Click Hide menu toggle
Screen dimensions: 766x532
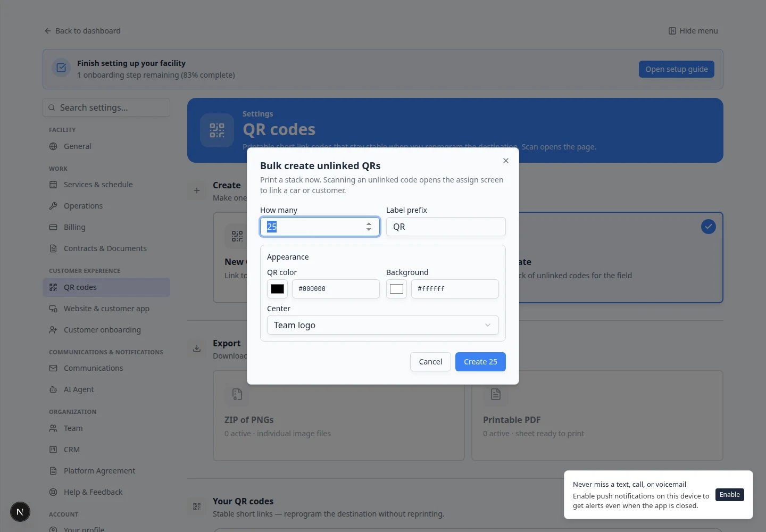pyautogui.click(x=693, y=31)
